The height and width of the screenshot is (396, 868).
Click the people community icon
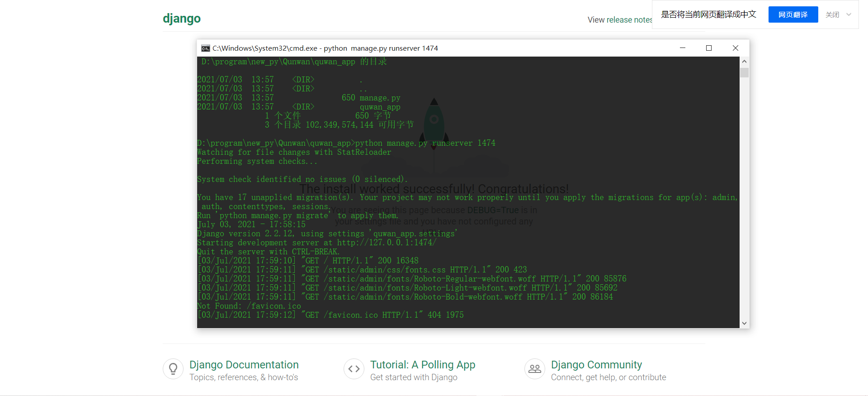click(x=535, y=369)
